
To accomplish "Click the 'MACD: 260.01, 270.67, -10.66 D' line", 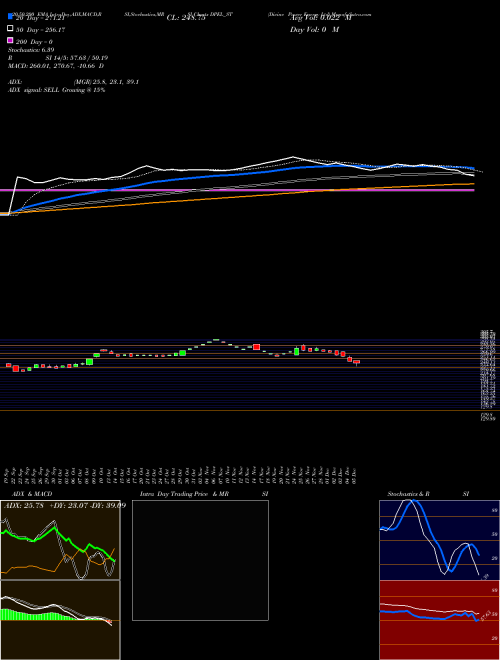I will pyautogui.click(x=56, y=66).
